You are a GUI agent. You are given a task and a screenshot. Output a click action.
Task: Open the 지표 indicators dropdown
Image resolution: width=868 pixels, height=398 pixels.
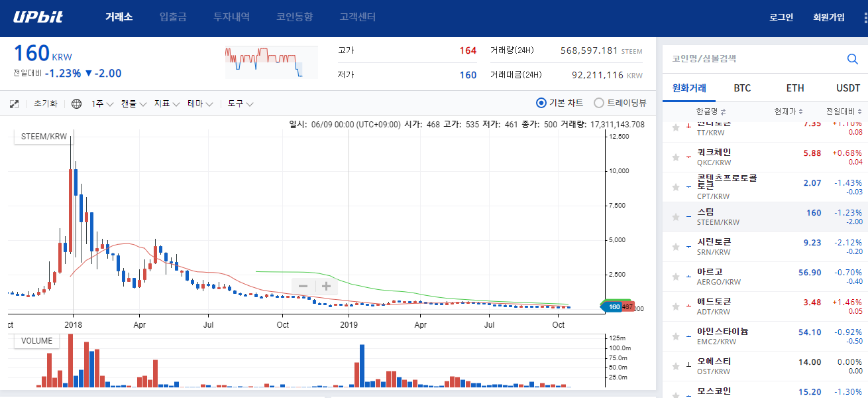[166, 103]
